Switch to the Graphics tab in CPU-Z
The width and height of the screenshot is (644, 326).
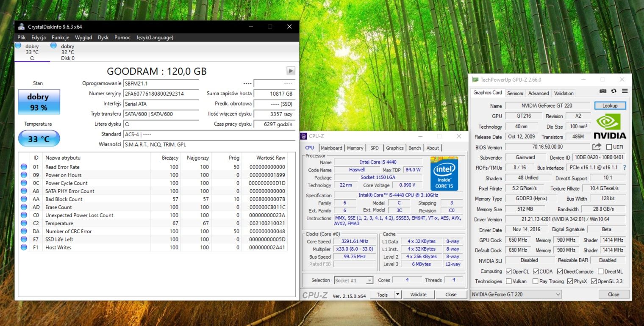coord(394,148)
